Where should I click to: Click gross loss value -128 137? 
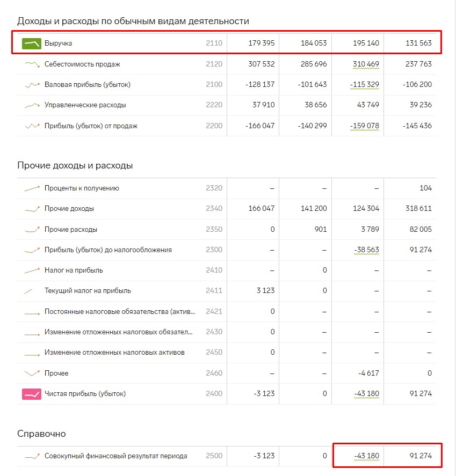point(260,84)
